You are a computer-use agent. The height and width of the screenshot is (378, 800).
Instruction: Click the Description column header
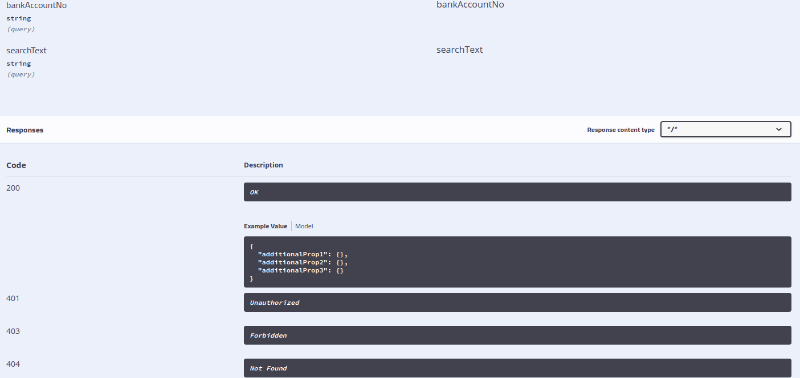[x=263, y=165]
